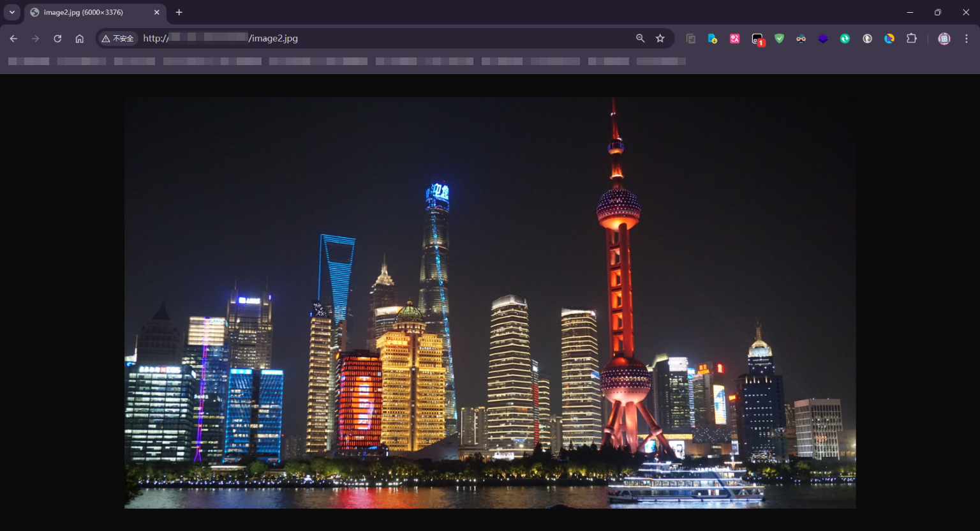Click the green circular arrows extension
Viewport: 980px width, 531px height.
click(x=845, y=38)
